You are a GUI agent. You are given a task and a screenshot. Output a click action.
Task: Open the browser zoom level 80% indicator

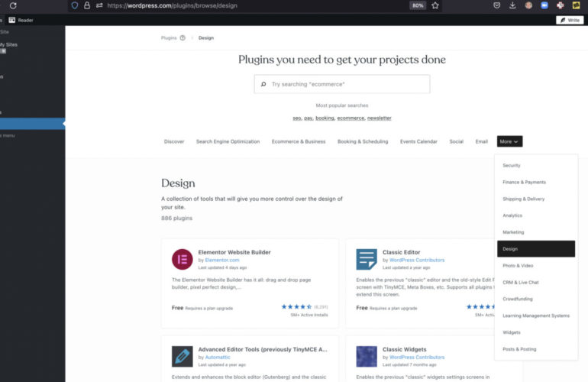(x=418, y=5)
